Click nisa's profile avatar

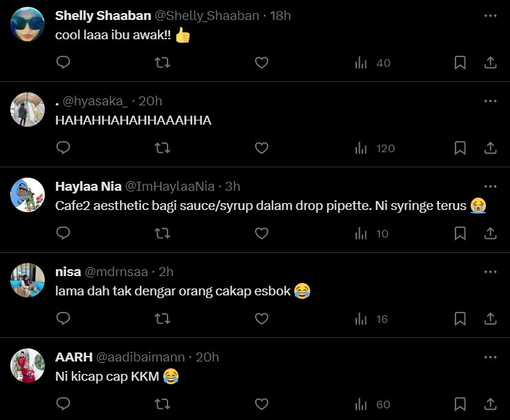28,280
